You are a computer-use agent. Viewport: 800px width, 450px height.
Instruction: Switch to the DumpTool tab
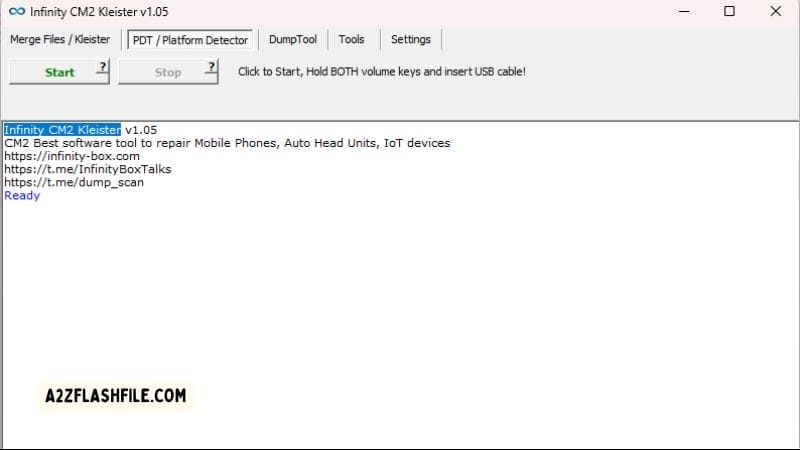coord(293,39)
